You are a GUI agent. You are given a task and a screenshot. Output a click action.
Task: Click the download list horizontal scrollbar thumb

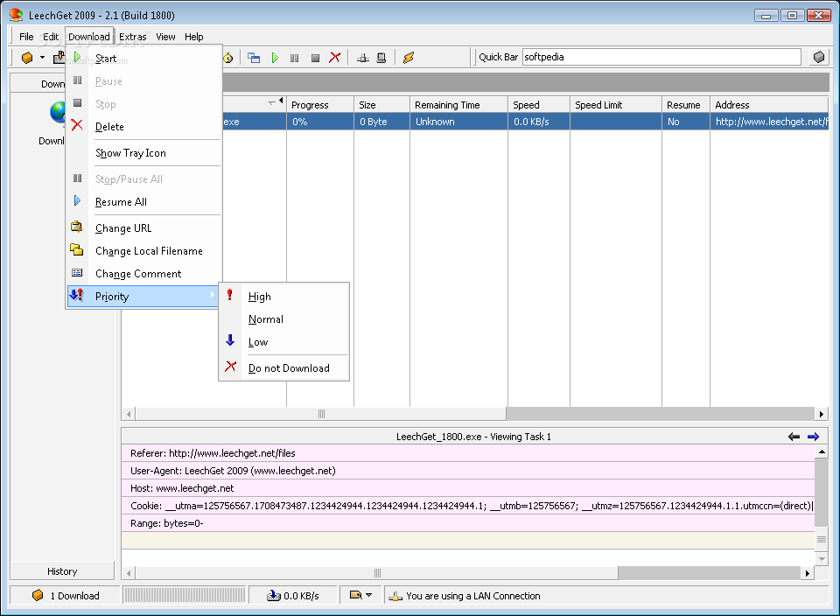320,414
